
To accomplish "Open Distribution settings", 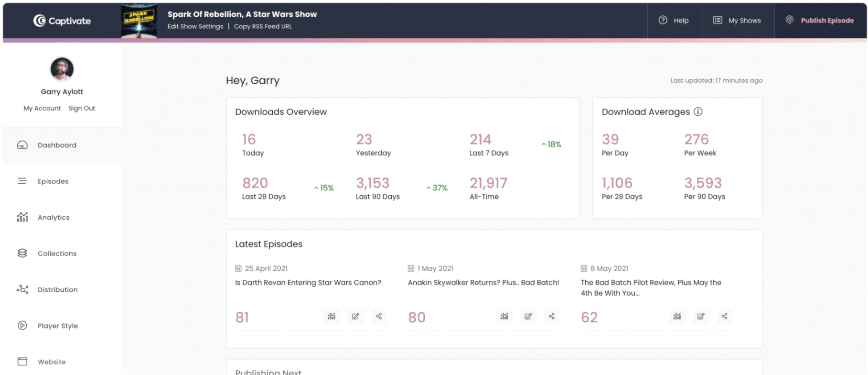I will 57,290.
